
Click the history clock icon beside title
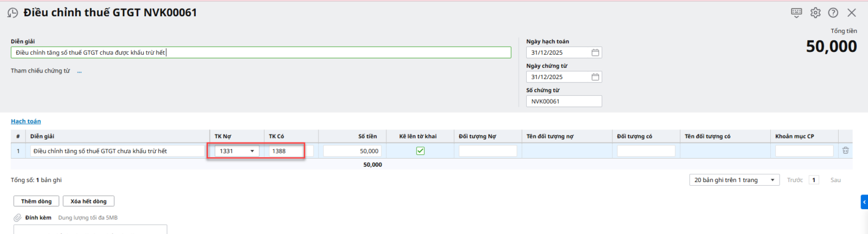(12, 12)
